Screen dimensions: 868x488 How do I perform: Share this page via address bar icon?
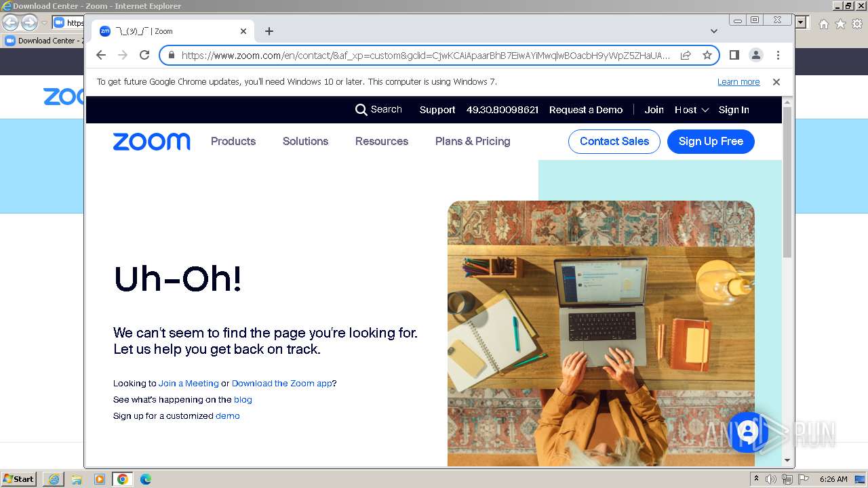point(686,56)
